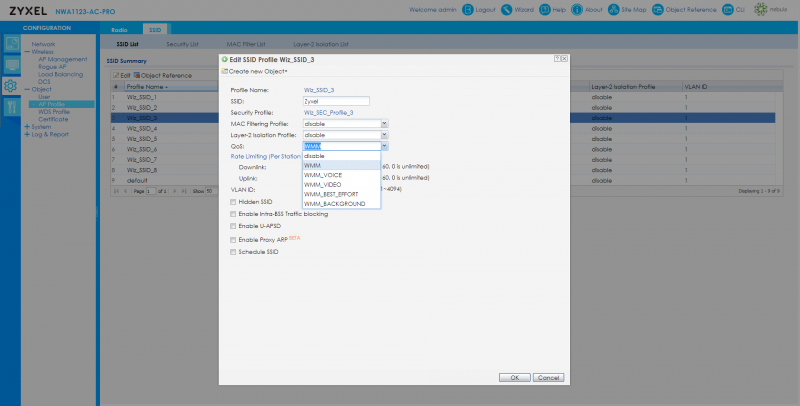
Task: Open the Layer-2 Isolation List sub-tab
Action: click(x=321, y=44)
